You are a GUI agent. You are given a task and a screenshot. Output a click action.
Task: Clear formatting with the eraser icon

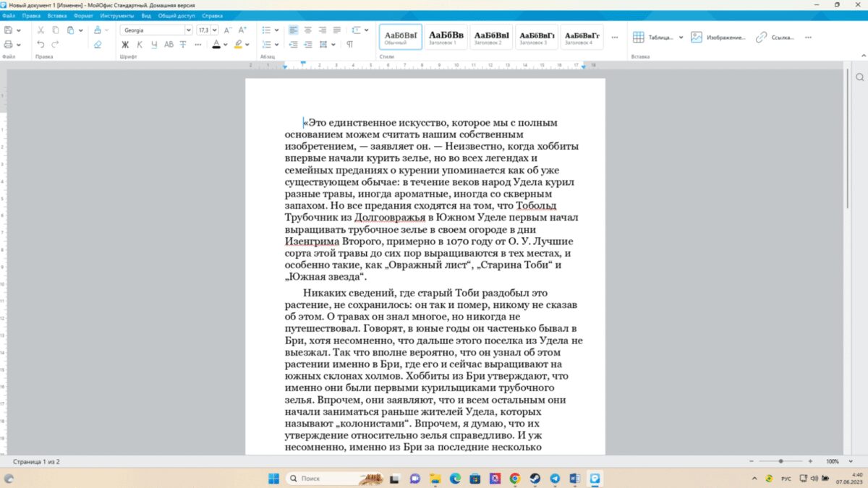pyautogui.click(x=97, y=44)
